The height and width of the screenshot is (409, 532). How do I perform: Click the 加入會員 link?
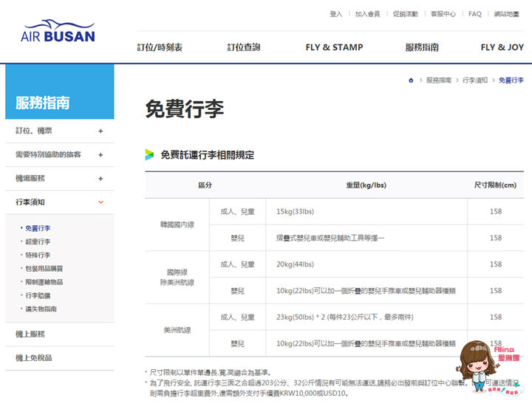367,14
